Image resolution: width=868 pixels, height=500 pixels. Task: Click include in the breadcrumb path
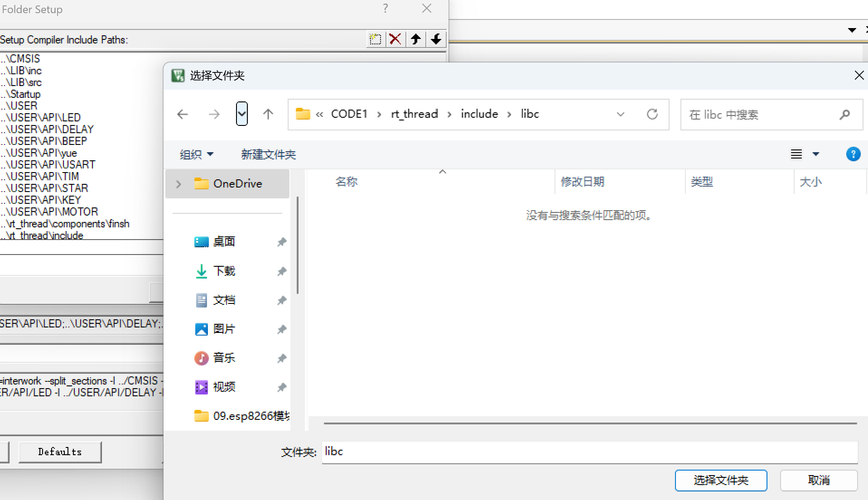coord(479,114)
